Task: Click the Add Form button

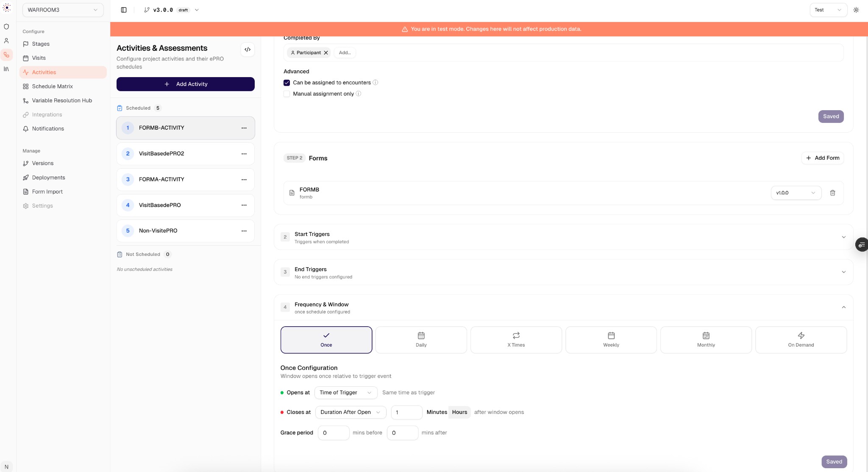Action: pos(822,158)
